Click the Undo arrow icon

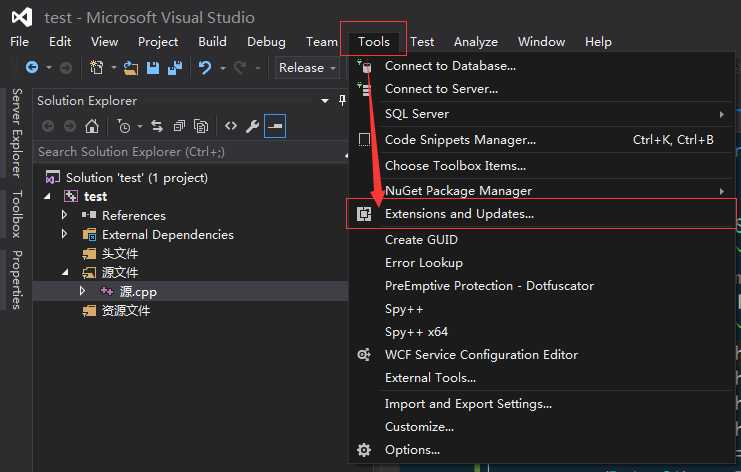[205, 68]
